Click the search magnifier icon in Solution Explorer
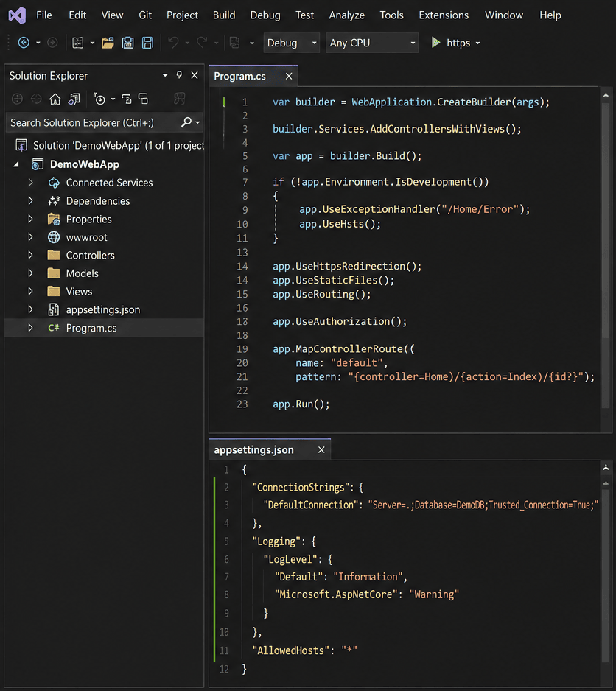Image resolution: width=616 pixels, height=691 pixels. (x=186, y=122)
